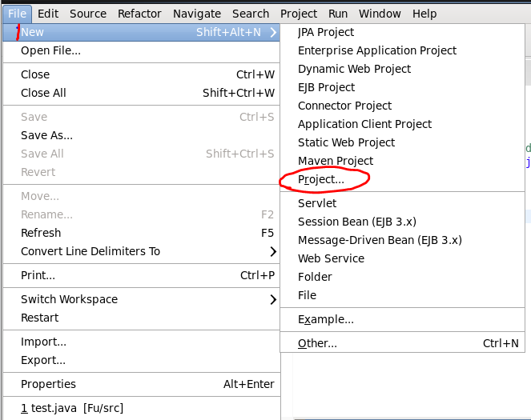Open the Refactor menu

(139, 14)
